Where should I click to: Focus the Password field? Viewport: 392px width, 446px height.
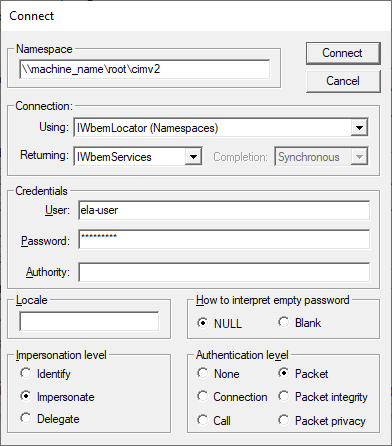[224, 239]
